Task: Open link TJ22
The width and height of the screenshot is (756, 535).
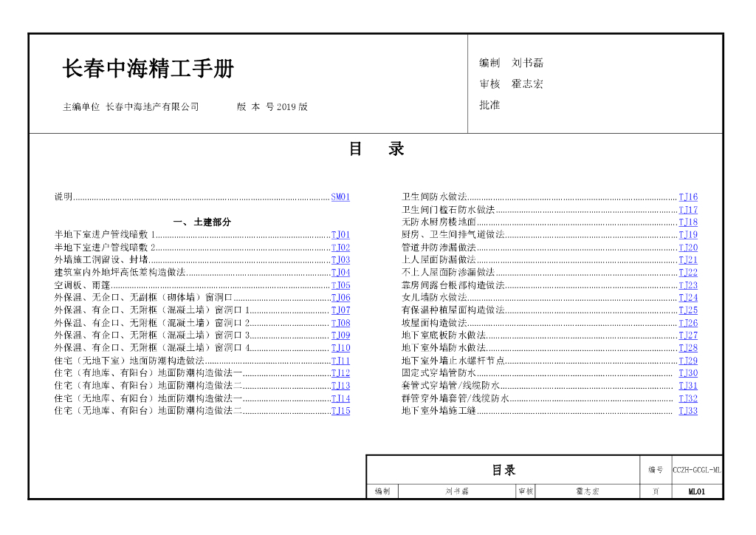Action: tap(688, 272)
